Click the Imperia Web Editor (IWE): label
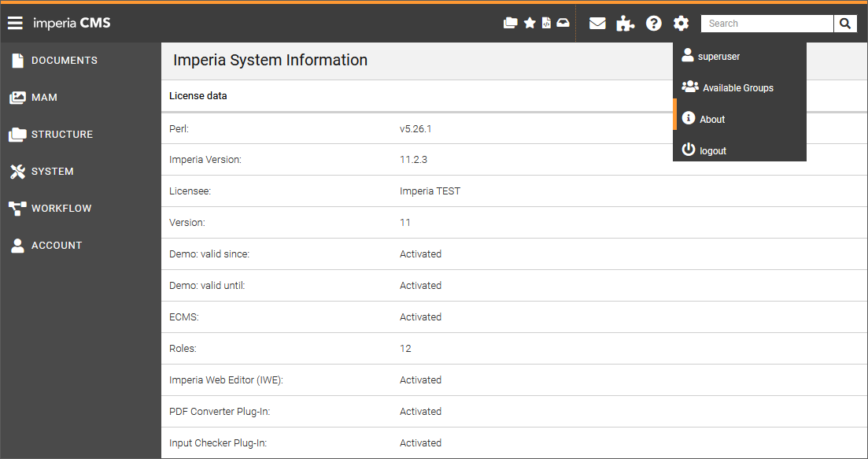The width and height of the screenshot is (868, 459). pyautogui.click(x=226, y=379)
